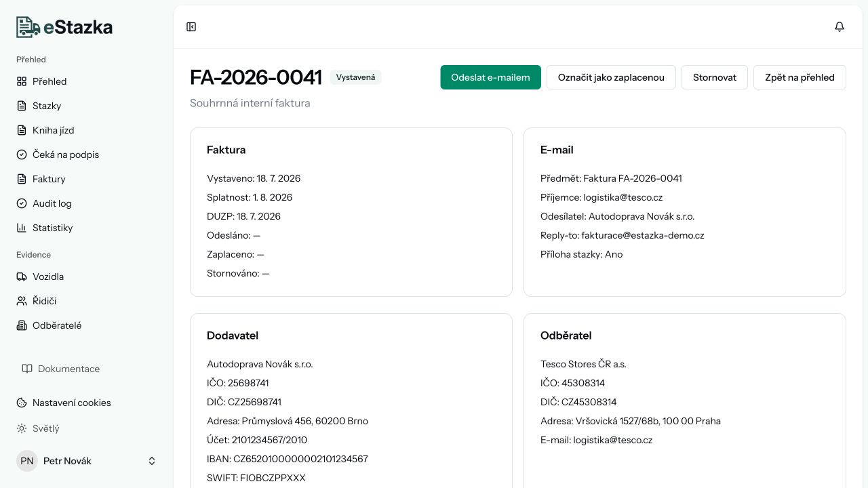The height and width of the screenshot is (488, 868).
Task: Click the sun icon for Světlý theme
Action: click(x=21, y=428)
